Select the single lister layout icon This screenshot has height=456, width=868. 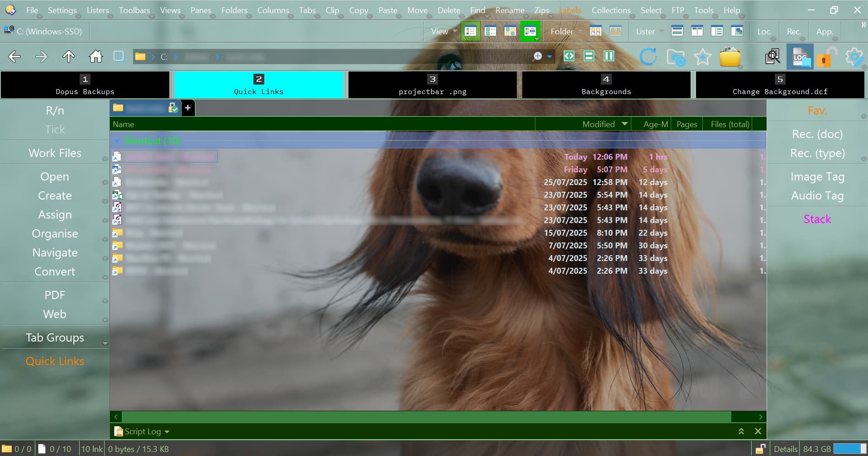click(677, 31)
